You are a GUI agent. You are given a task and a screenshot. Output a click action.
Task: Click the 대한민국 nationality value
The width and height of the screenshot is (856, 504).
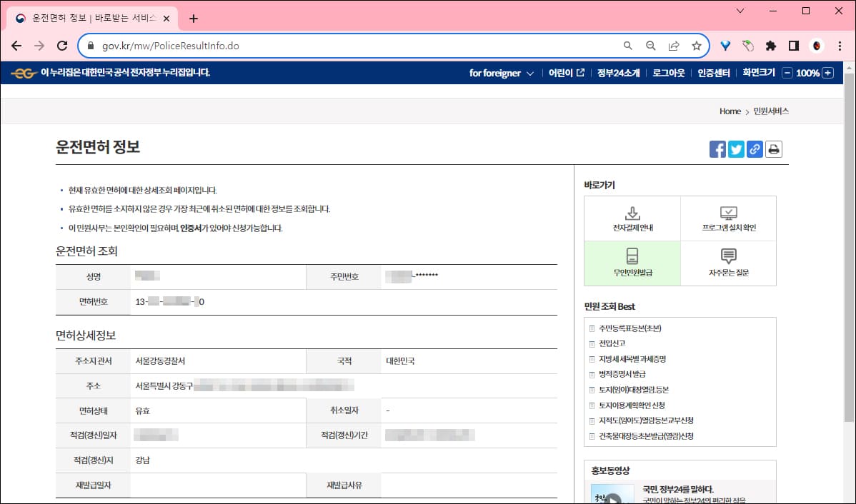click(x=400, y=361)
